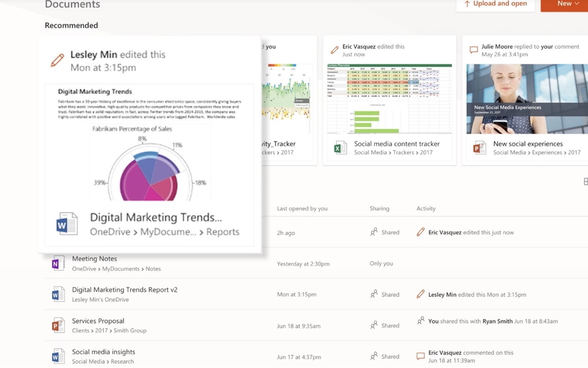Screen dimensions: 588x368
Task: Open the Digital Marketing Trends document preview
Action: tap(149, 142)
